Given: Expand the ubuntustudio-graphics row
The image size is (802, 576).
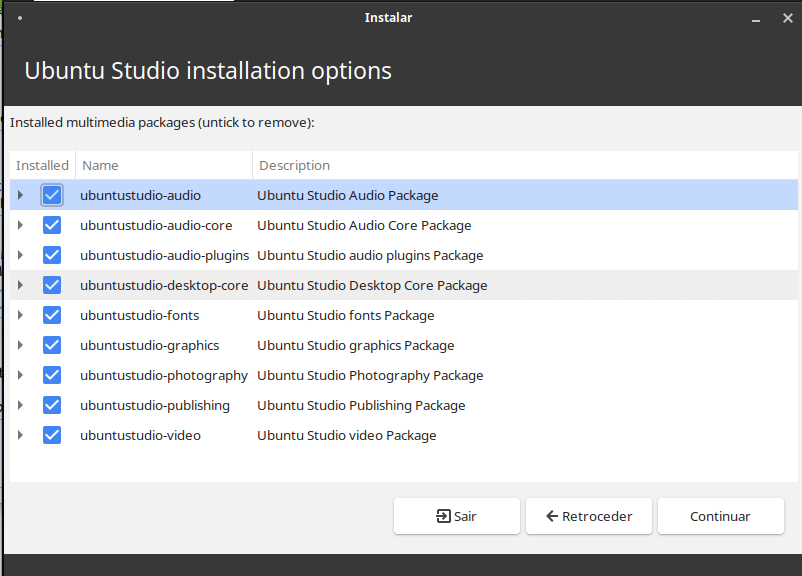Looking at the screenshot, I should 20,345.
